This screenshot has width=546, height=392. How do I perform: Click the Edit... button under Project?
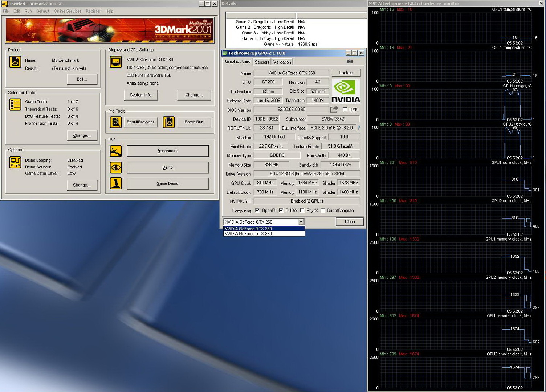(x=82, y=79)
